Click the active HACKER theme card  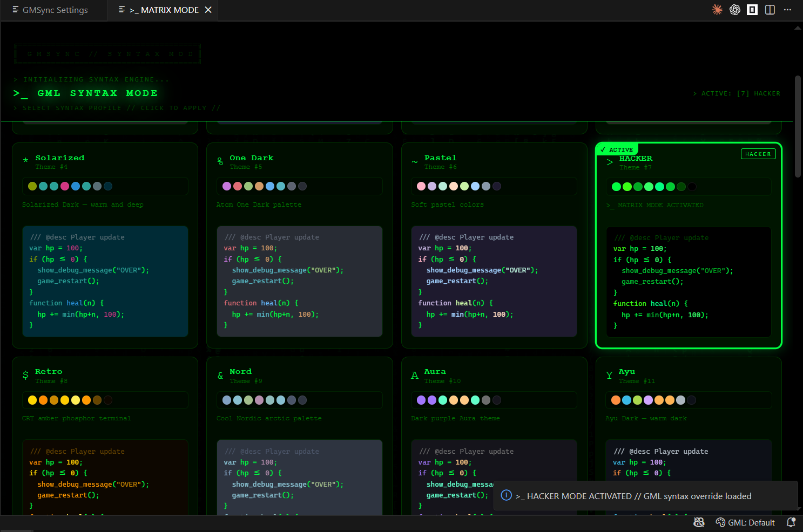coord(689,245)
